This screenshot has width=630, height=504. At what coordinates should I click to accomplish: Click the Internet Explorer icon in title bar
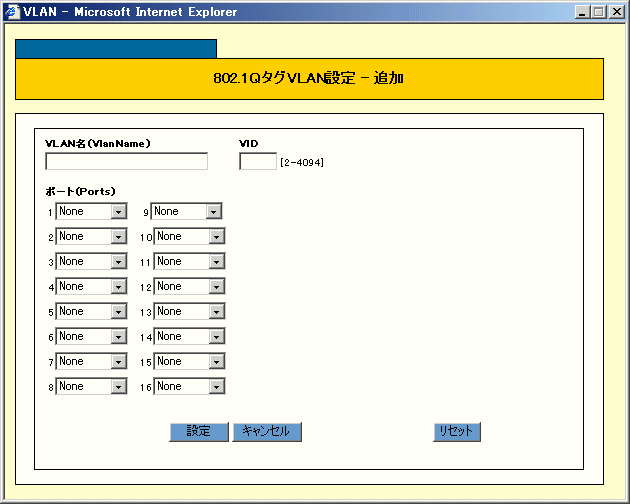pos(11,12)
